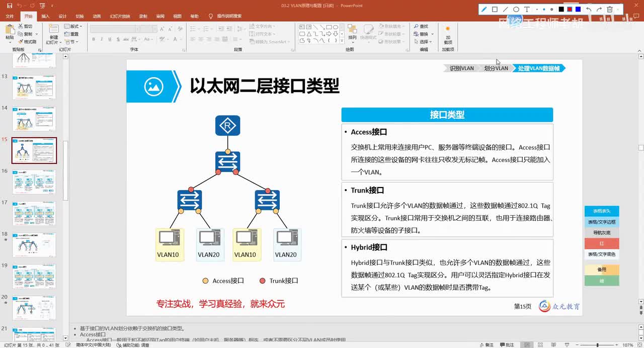The height and width of the screenshot is (348, 644).
Task: Switch to the Design (设计) tab
Action: (62, 16)
